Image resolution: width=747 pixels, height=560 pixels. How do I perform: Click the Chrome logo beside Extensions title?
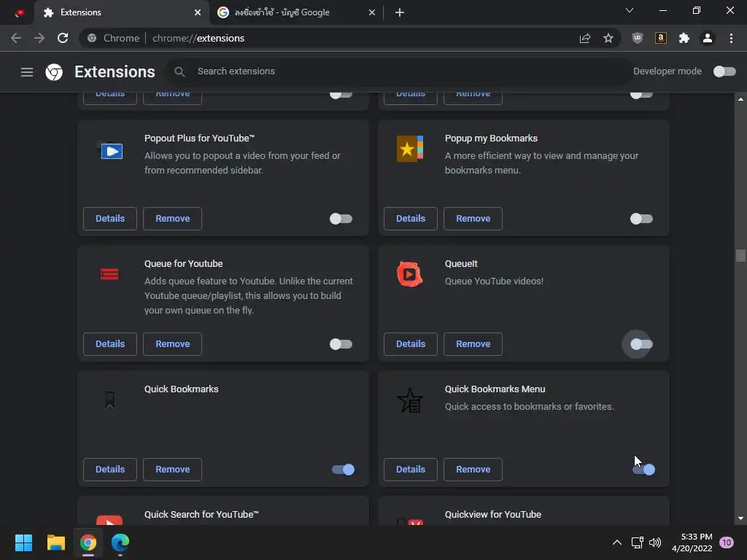(x=54, y=72)
